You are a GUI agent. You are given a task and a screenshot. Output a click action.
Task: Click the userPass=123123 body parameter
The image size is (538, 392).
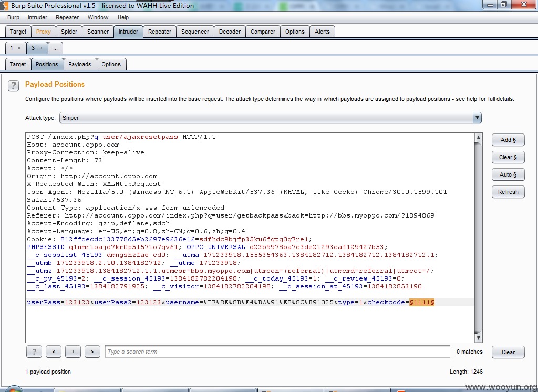tap(58, 303)
